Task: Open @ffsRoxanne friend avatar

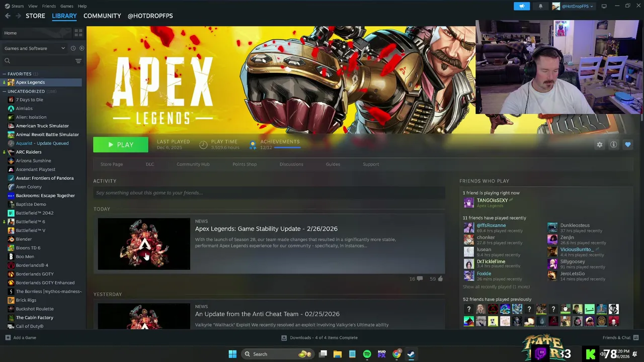Action: [x=468, y=228]
